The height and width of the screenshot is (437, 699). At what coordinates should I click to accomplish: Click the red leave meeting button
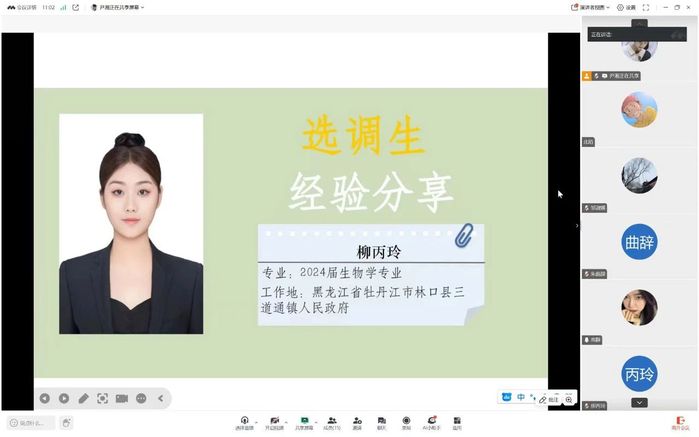(x=680, y=423)
